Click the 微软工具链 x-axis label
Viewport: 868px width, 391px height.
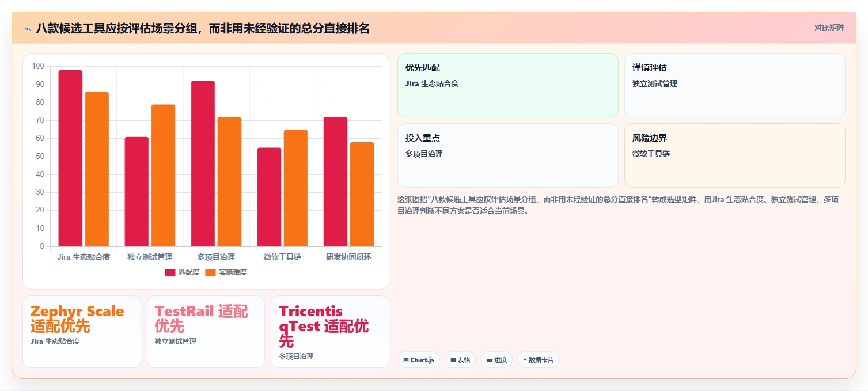click(x=282, y=257)
